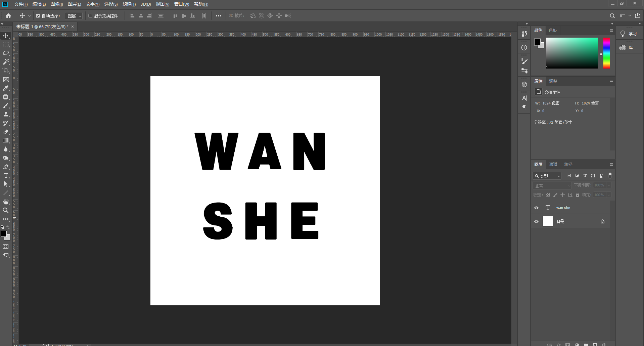
Task: Select the Hand tool
Action: [x=6, y=202]
